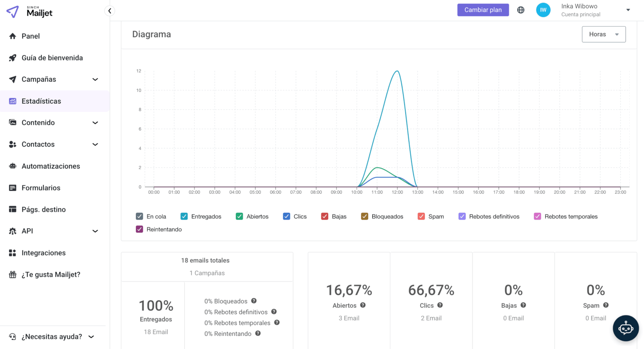Open the Panel page from sidebar
The width and height of the screenshot is (644, 349).
pyautogui.click(x=31, y=36)
